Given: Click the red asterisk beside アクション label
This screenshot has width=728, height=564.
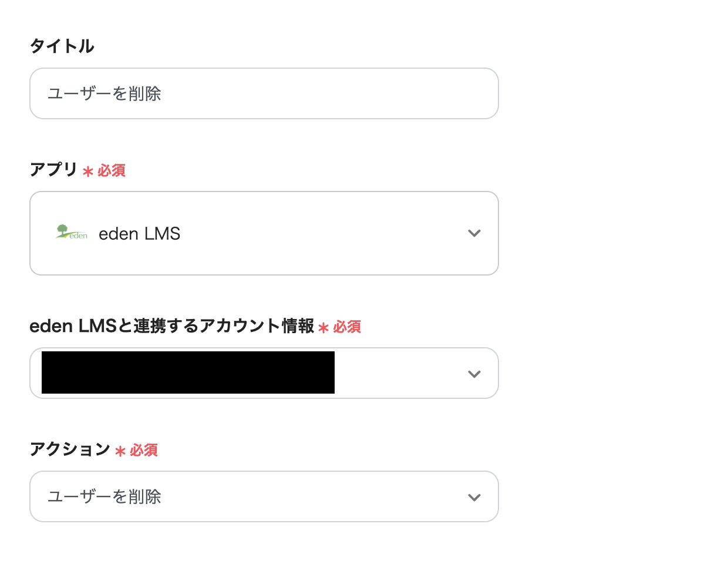Looking at the screenshot, I should point(120,451).
